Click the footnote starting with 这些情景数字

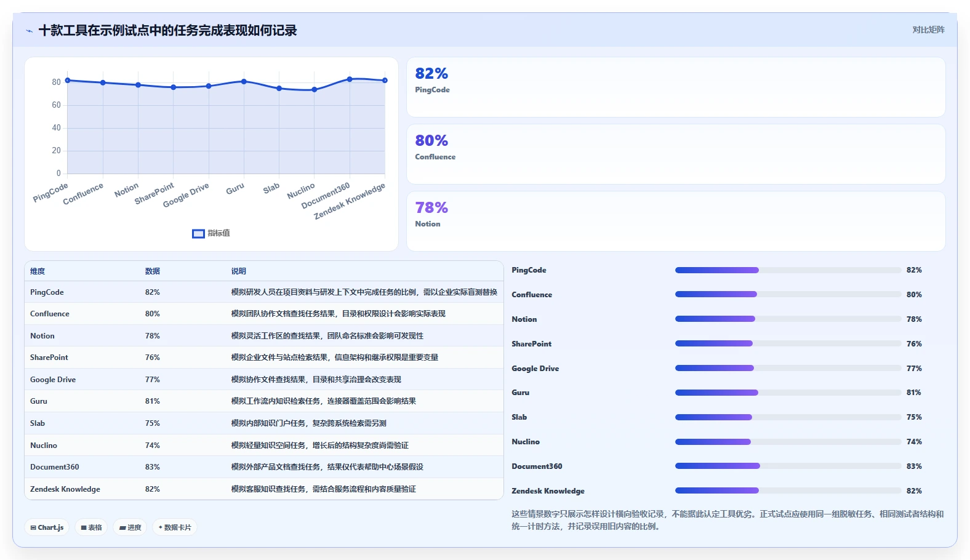[x=727, y=520]
